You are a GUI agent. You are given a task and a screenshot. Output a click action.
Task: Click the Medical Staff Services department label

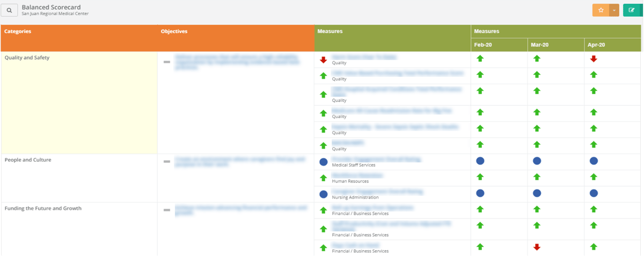[354, 165]
